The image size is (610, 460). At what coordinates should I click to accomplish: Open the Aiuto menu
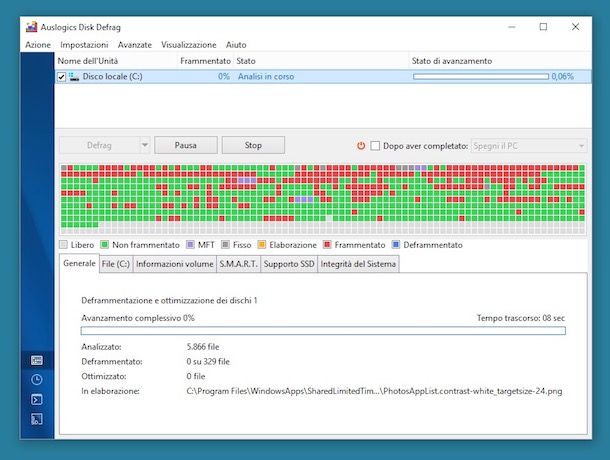pyautogui.click(x=236, y=45)
